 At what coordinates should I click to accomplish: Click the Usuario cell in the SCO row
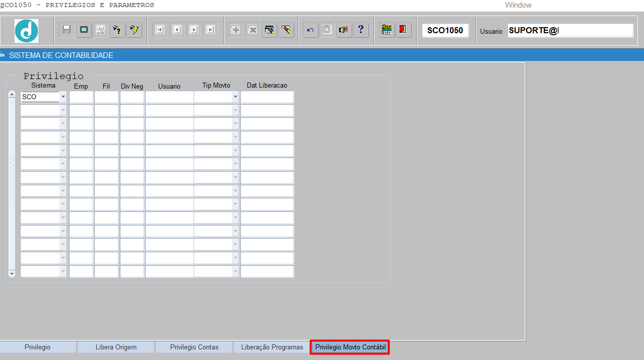coord(169,97)
